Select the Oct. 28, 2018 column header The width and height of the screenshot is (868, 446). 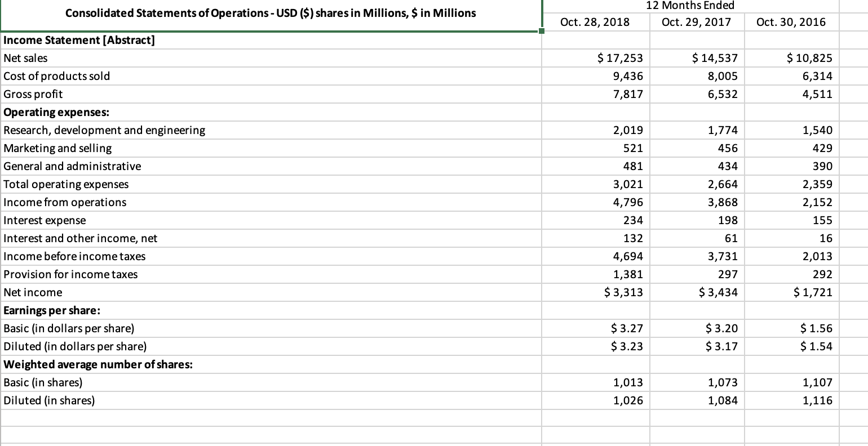[x=595, y=22]
